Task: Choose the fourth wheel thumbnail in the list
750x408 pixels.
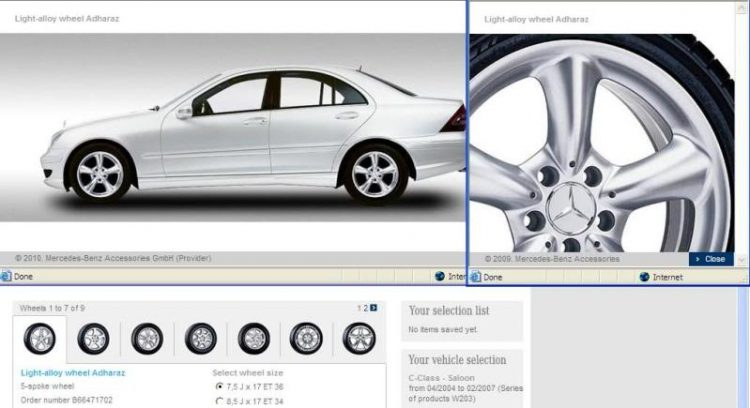Action: click(x=201, y=339)
